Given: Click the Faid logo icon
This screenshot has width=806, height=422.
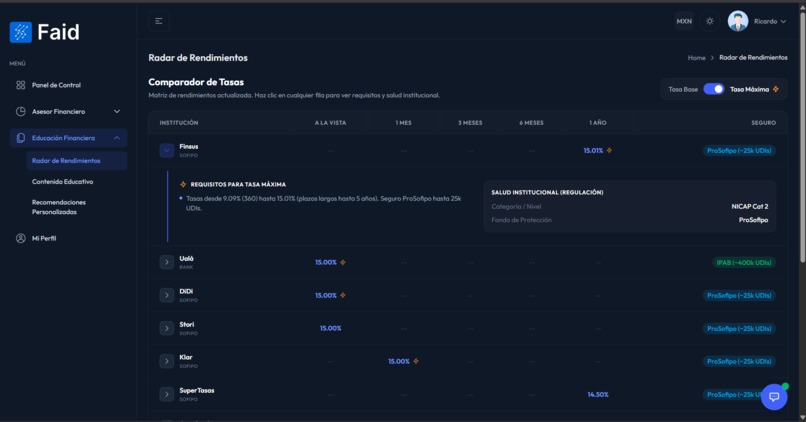Looking at the screenshot, I should tap(21, 32).
